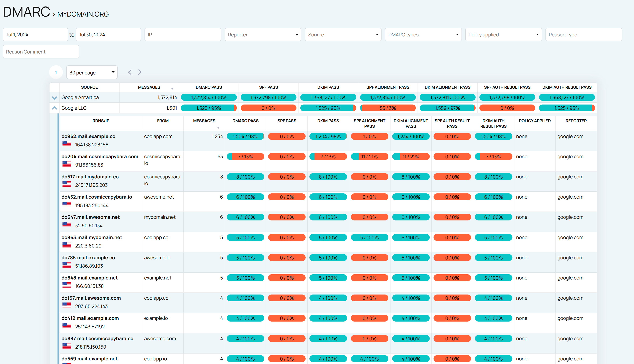
Task: Select the do412.mail.example.com host
Action: (90, 318)
